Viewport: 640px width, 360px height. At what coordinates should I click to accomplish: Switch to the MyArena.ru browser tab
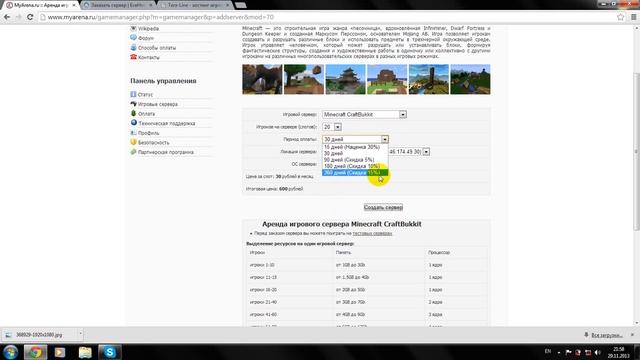(40, 5)
